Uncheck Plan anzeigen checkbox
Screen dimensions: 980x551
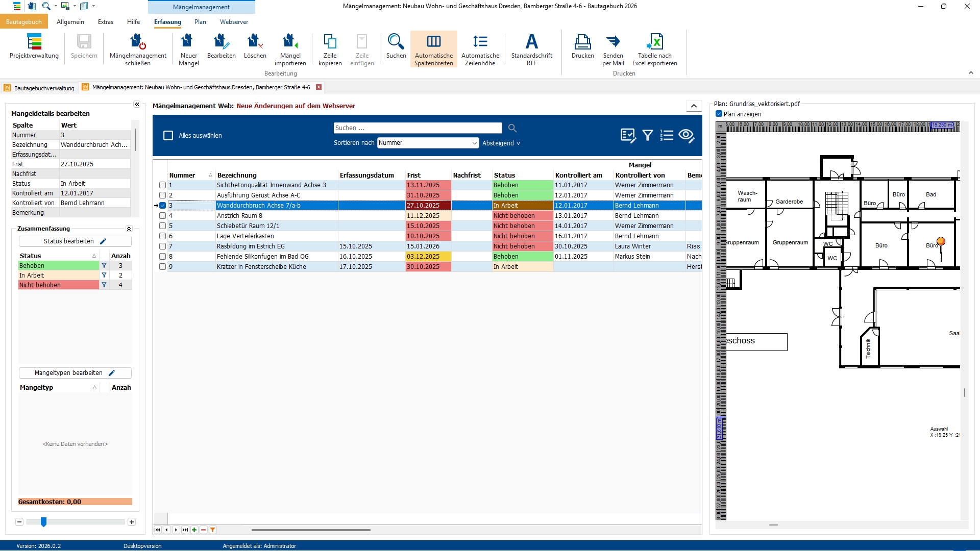point(719,114)
